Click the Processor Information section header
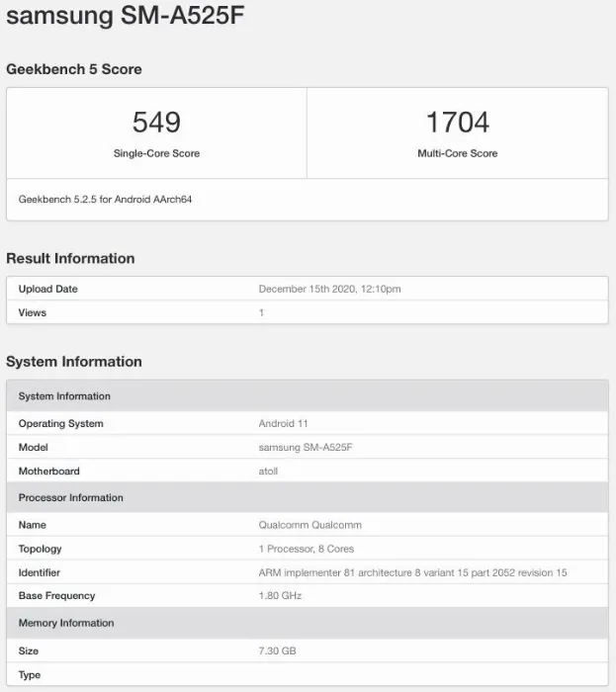This screenshot has height=692, width=616. [x=71, y=497]
